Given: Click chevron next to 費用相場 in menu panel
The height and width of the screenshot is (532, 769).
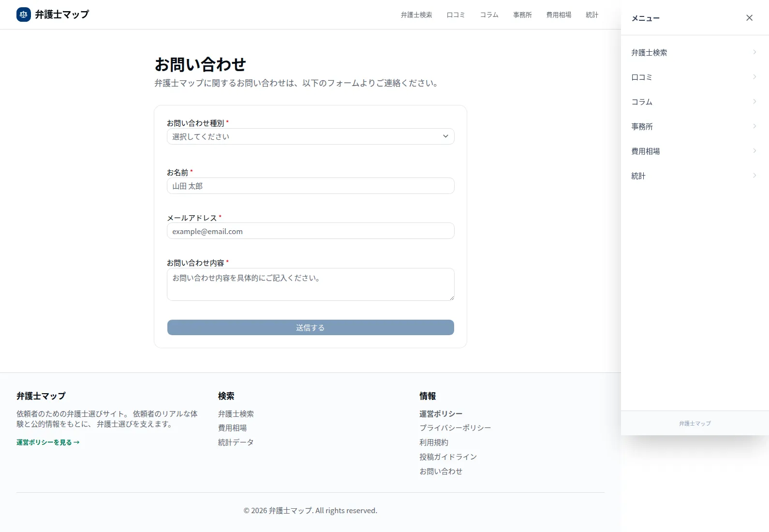Looking at the screenshot, I should pos(754,151).
